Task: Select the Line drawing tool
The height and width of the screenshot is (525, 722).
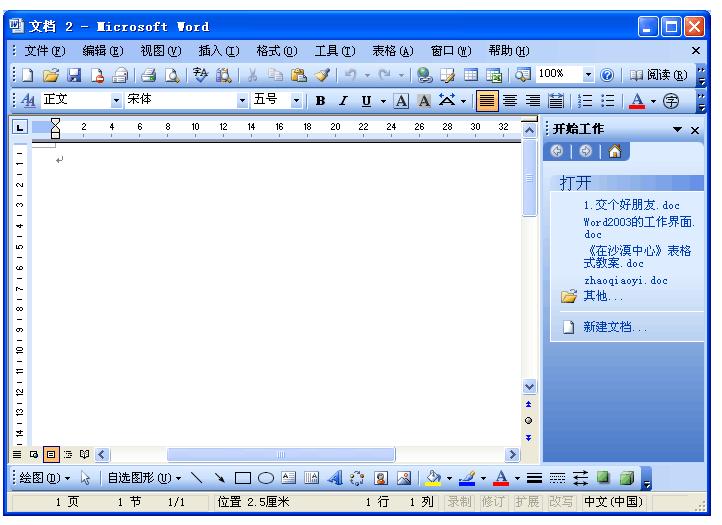Action: point(197,478)
